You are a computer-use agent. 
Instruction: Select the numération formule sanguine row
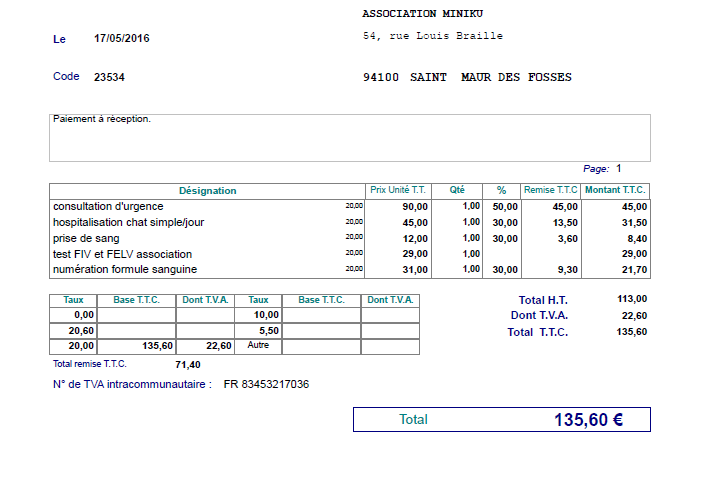[x=125, y=269]
